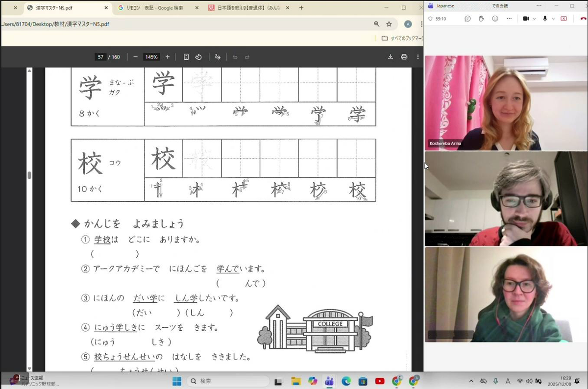
Task: Mute the microphone in the meeting
Action: [x=545, y=19]
